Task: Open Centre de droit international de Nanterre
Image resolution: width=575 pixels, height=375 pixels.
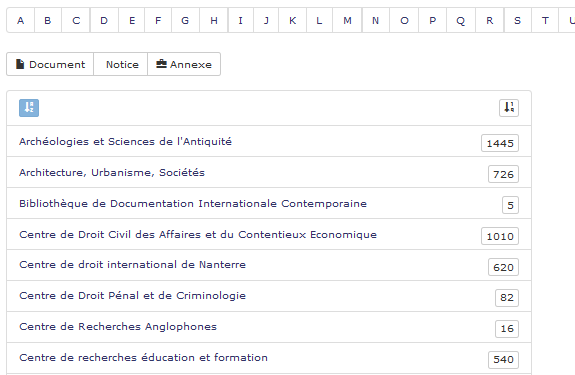Action: [x=132, y=264]
